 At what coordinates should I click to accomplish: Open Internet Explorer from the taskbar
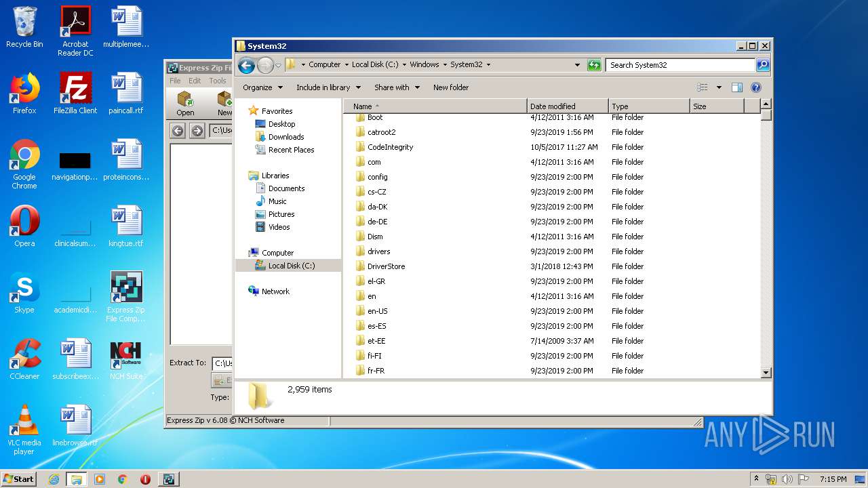tap(54, 479)
